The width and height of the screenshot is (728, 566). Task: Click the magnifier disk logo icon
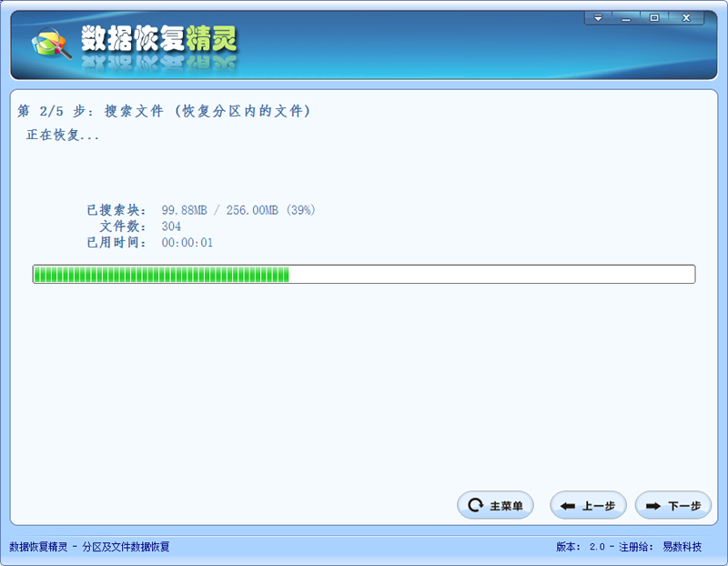(x=51, y=43)
